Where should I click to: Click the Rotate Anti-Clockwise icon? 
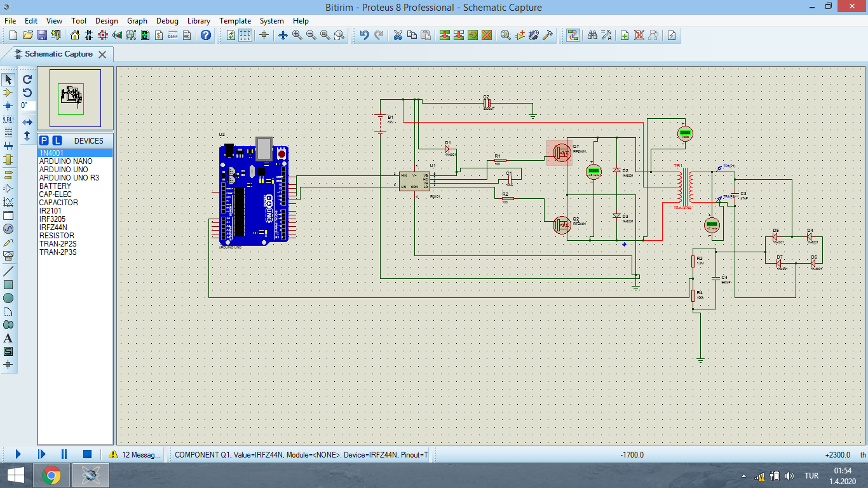[x=27, y=93]
